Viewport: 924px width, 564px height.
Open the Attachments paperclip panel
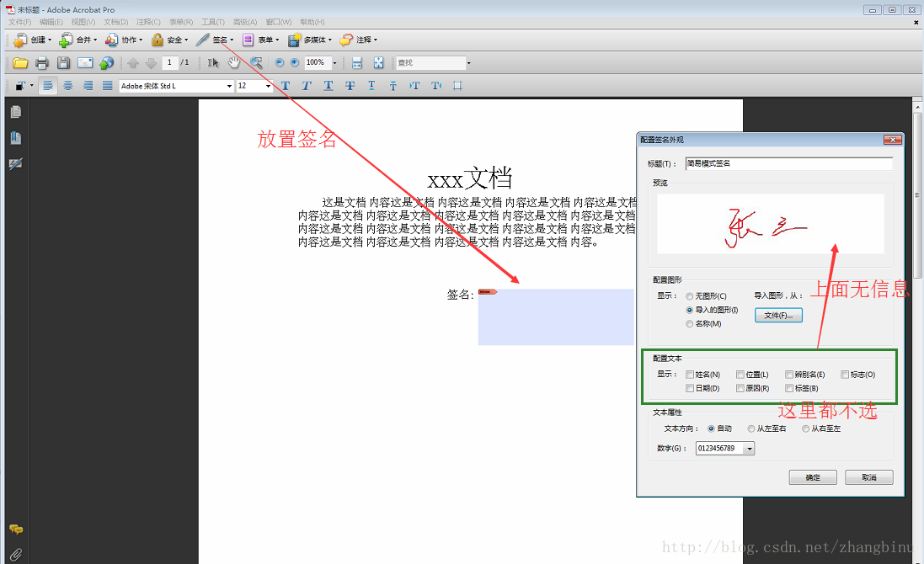click(x=16, y=554)
